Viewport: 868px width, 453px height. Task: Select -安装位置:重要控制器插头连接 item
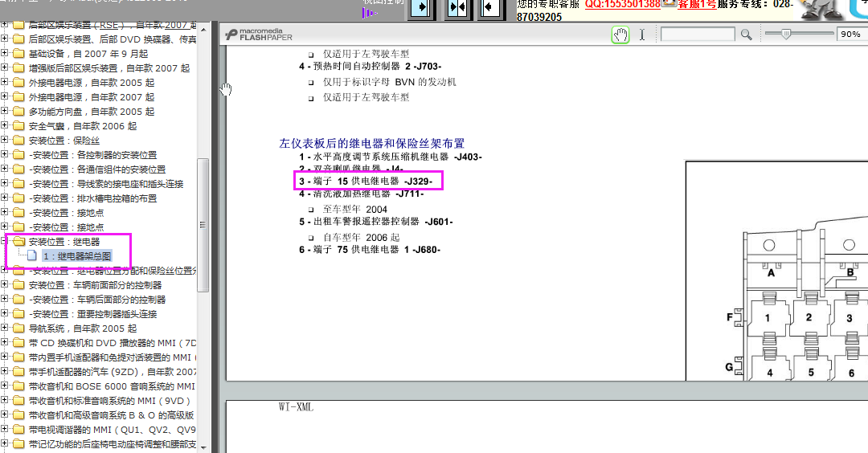pyautogui.click(x=93, y=313)
